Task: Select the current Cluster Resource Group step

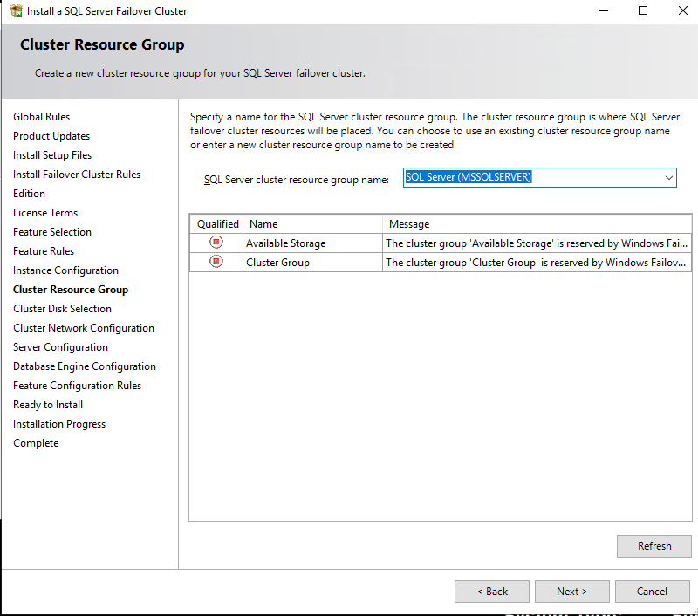Action: pyautogui.click(x=71, y=290)
